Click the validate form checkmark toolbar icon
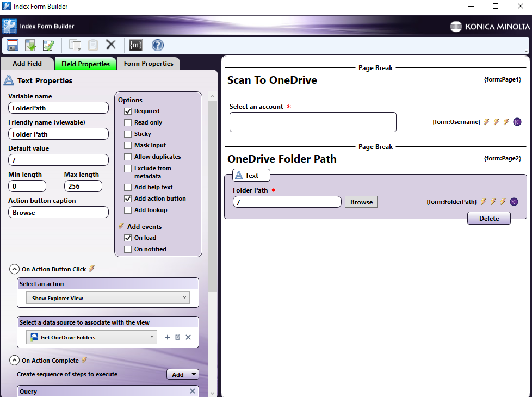The height and width of the screenshot is (397, 532). point(48,45)
